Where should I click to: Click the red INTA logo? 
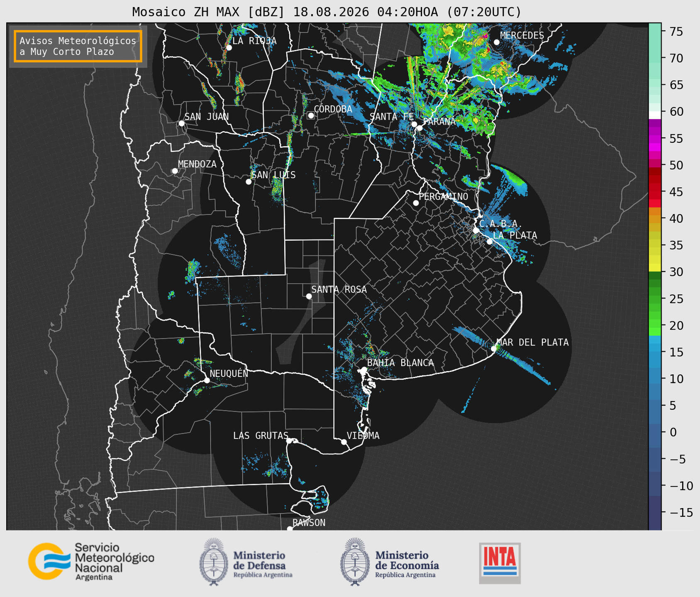pos(500,563)
